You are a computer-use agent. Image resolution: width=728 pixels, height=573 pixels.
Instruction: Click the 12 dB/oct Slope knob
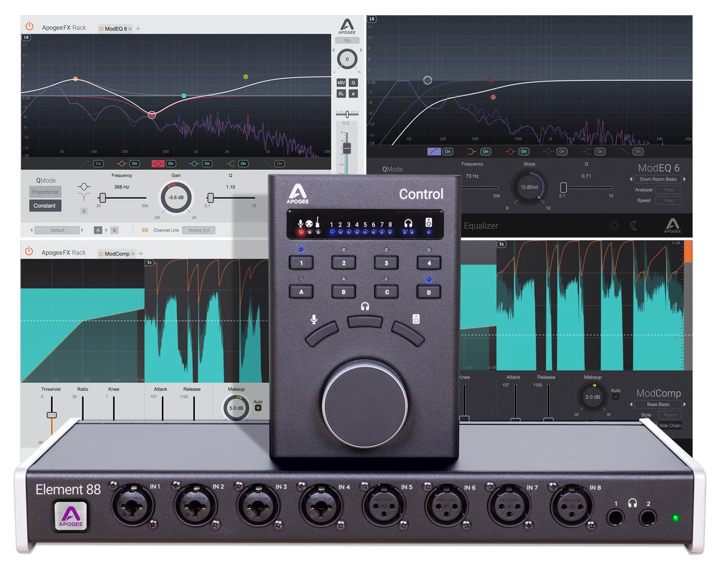[529, 187]
